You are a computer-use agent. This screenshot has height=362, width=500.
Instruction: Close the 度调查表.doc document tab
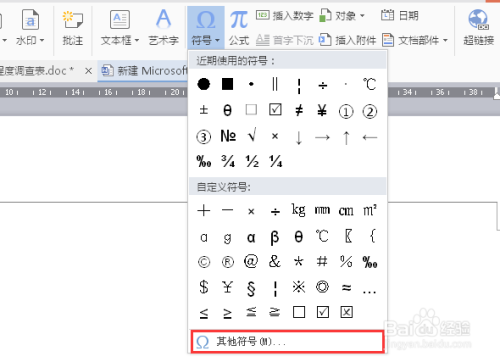[x=88, y=71]
